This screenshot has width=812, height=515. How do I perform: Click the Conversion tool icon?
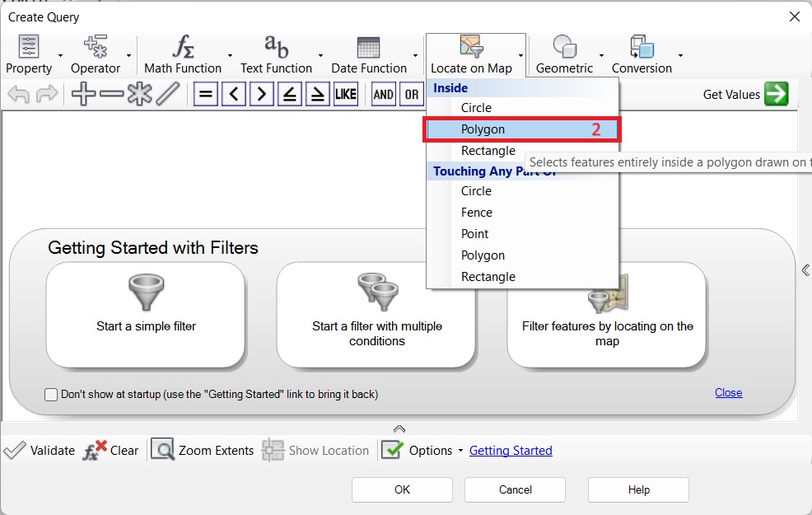[641, 47]
